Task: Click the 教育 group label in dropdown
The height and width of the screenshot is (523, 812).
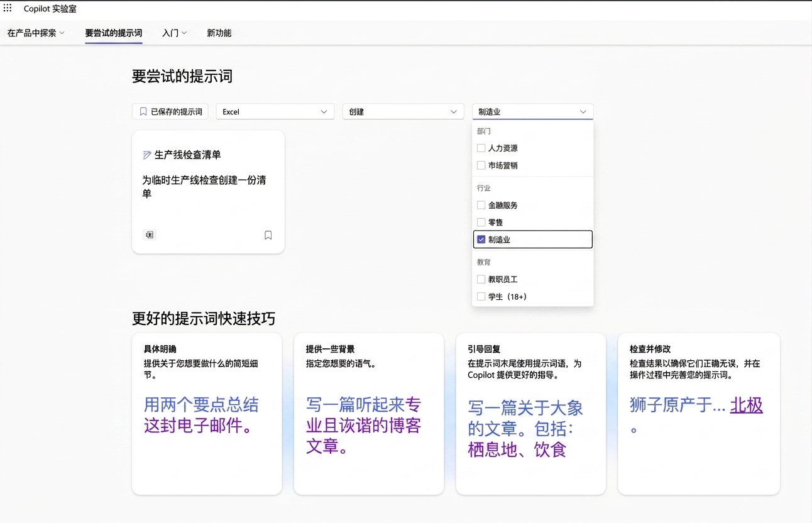Action: 484,262
